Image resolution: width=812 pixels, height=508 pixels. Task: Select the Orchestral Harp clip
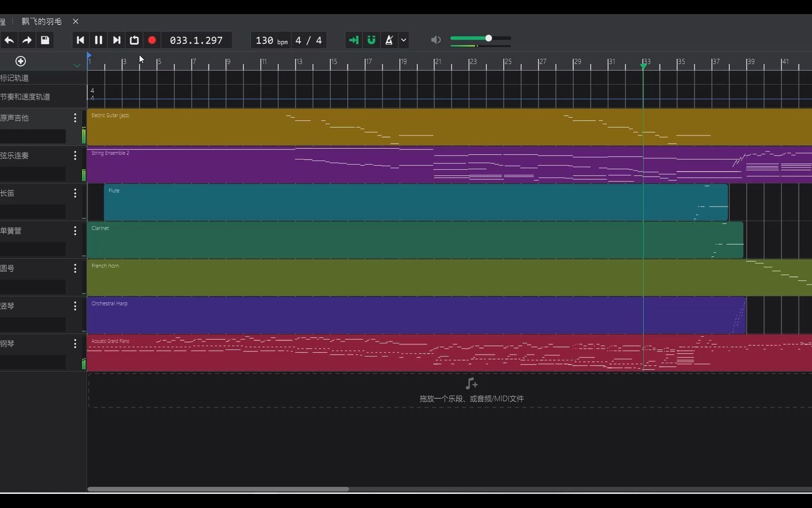[417, 315]
